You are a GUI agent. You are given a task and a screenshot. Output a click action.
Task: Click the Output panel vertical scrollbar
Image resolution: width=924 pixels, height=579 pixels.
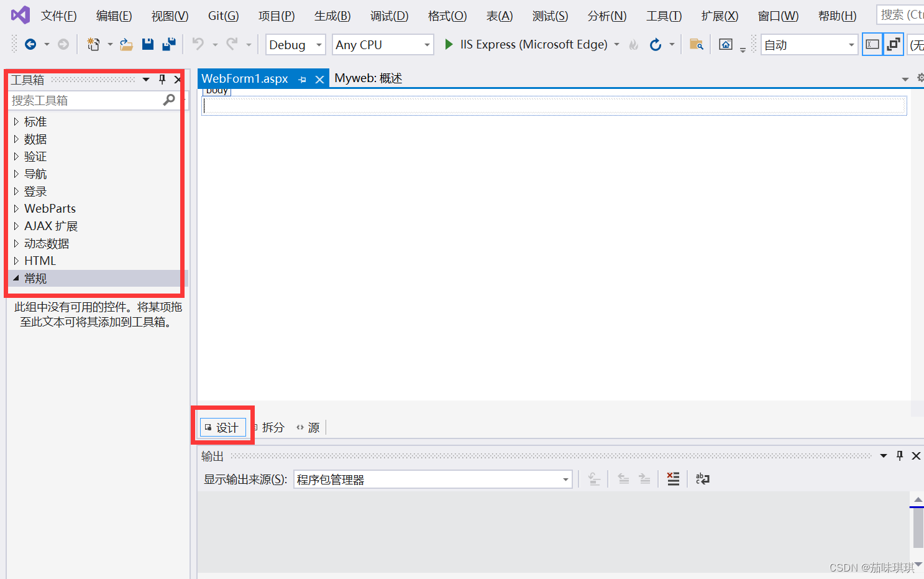click(917, 532)
